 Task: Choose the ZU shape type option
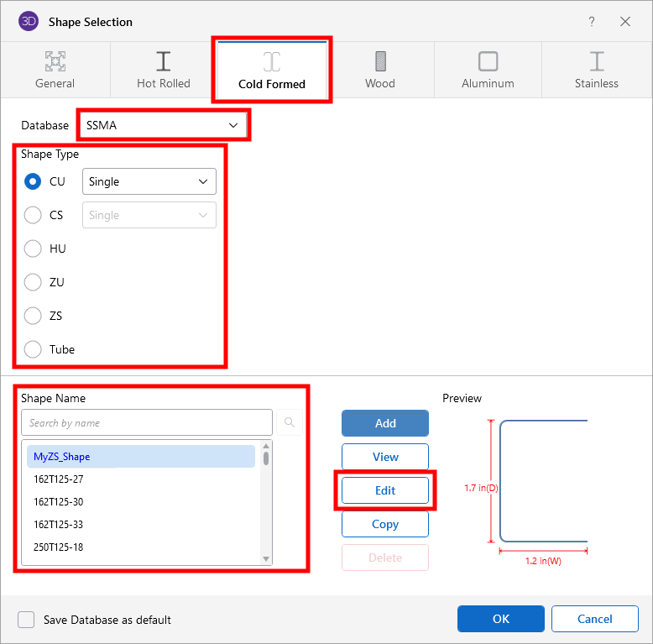(x=33, y=282)
